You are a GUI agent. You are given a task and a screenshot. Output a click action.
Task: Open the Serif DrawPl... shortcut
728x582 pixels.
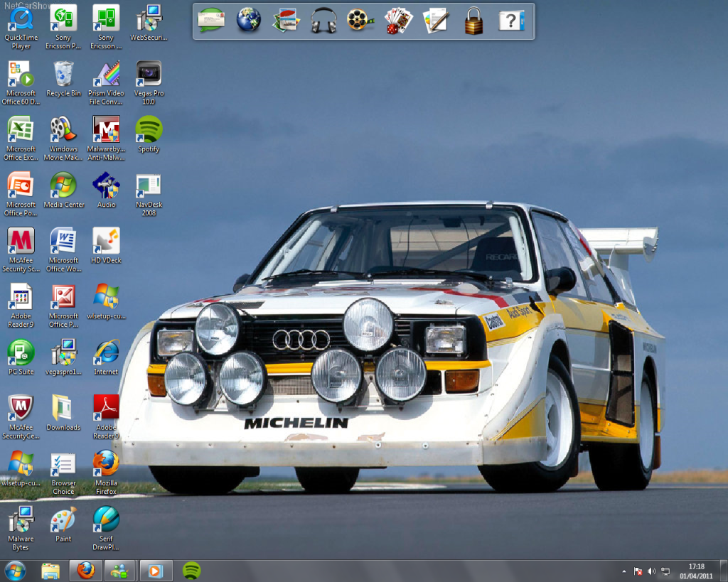[107, 529]
